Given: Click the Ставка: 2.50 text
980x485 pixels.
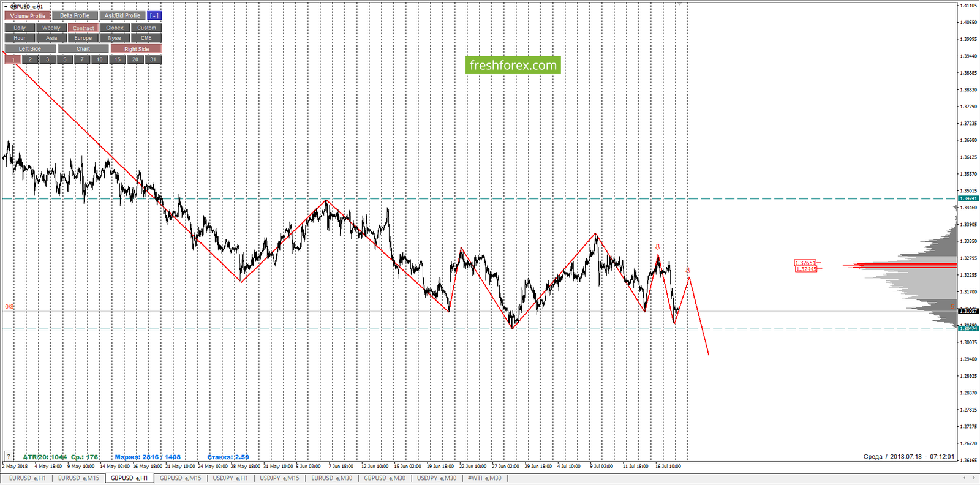Looking at the screenshot, I should [x=228, y=457].
